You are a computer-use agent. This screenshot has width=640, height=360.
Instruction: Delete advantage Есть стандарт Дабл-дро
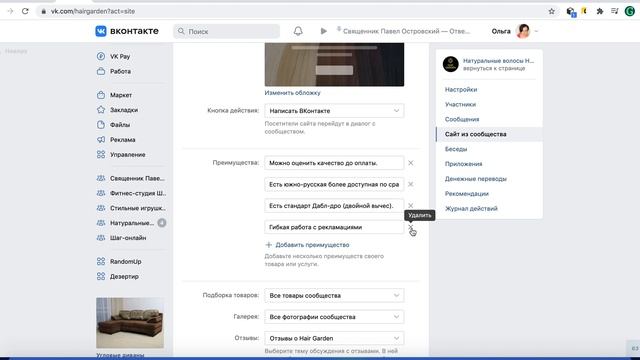coord(411,205)
